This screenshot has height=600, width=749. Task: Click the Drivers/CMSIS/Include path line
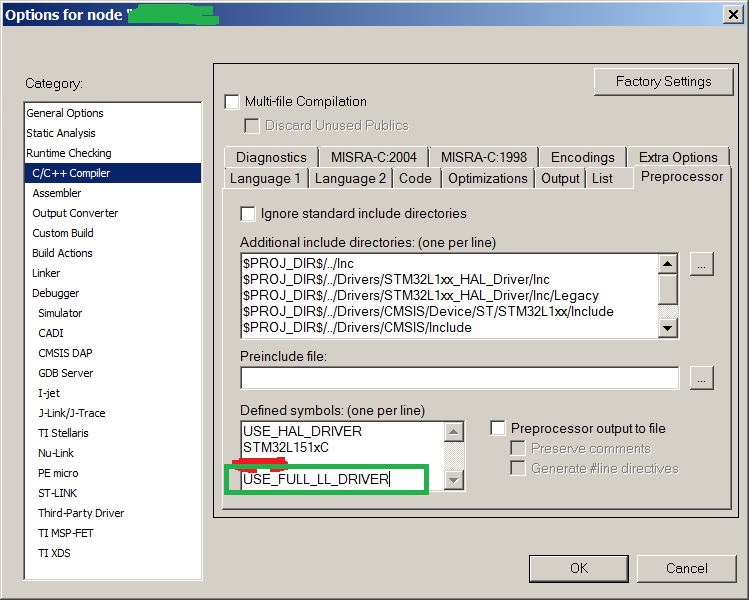tap(357, 328)
